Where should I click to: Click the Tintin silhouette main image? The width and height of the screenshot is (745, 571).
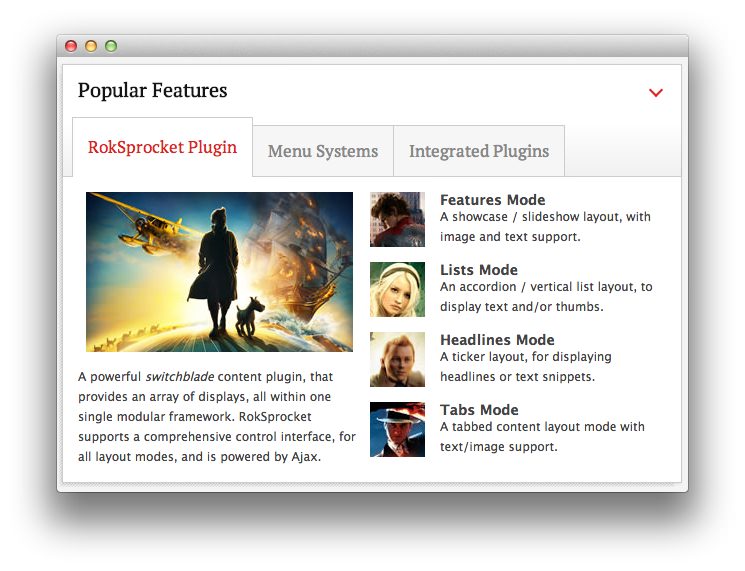pyautogui.click(x=220, y=272)
